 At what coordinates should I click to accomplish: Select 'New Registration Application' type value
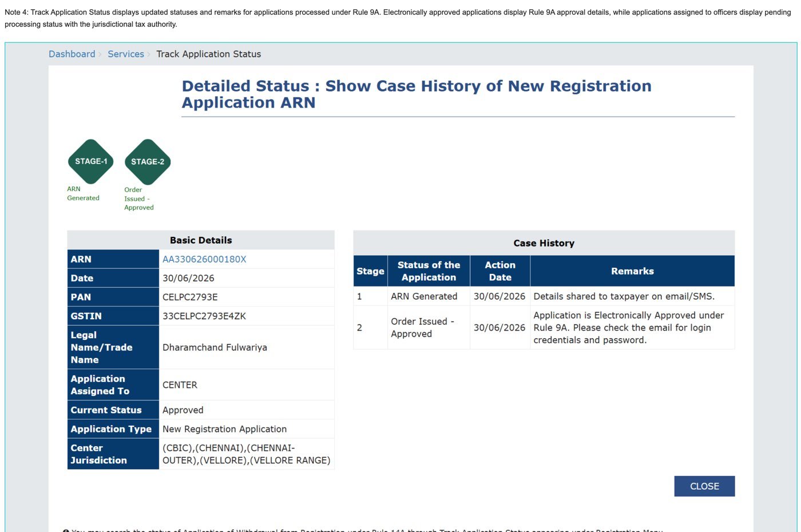pyautogui.click(x=225, y=429)
